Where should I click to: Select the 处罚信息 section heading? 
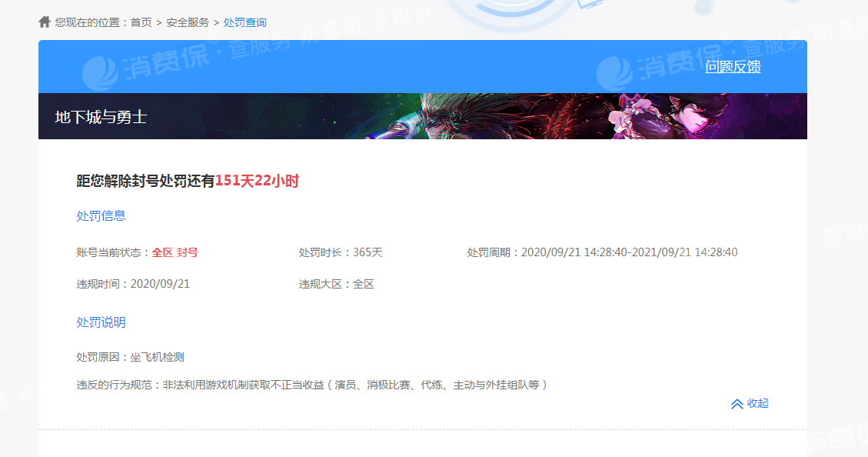pyautogui.click(x=101, y=216)
